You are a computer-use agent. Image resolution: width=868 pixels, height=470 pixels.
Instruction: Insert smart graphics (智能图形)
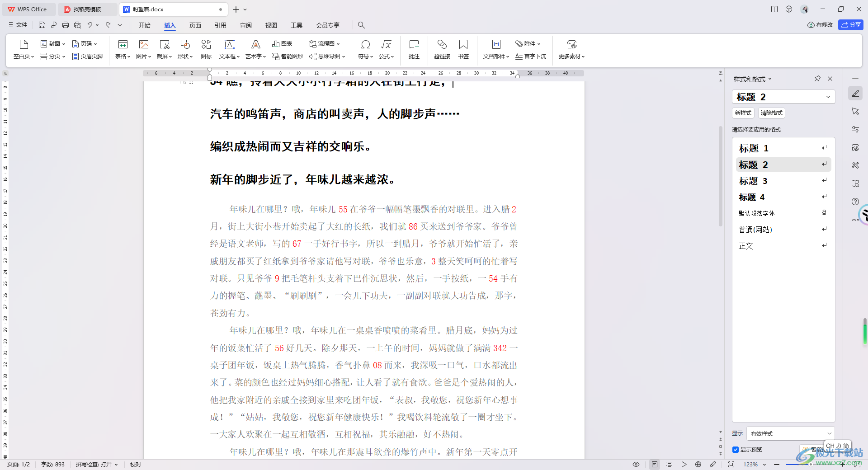pos(288,56)
